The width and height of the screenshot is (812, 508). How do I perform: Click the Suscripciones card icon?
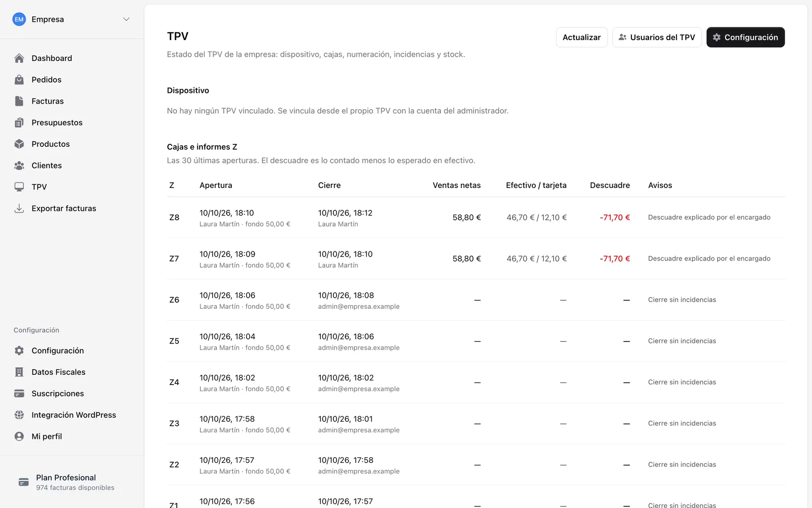[x=19, y=394]
